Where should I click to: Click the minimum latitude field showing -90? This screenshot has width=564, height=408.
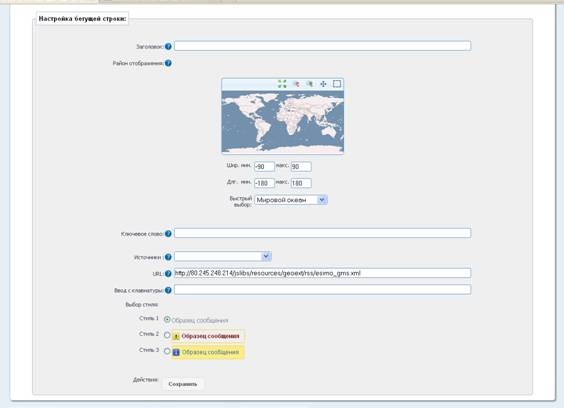[264, 167]
